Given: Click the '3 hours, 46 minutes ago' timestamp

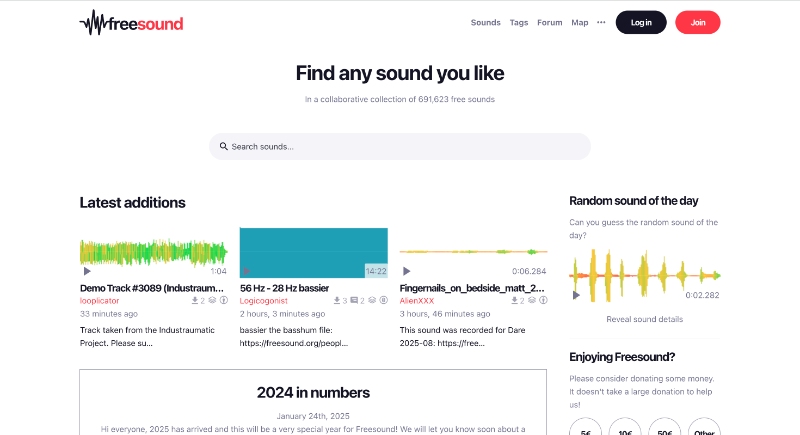Looking at the screenshot, I should (x=445, y=314).
